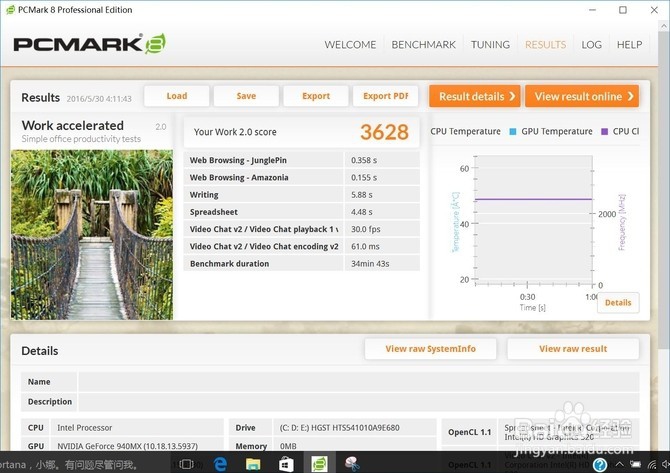This screenshot has width=670, height=473.
Task: Click the PCMark 8 taskbar icon
Action: pos(319,464)
